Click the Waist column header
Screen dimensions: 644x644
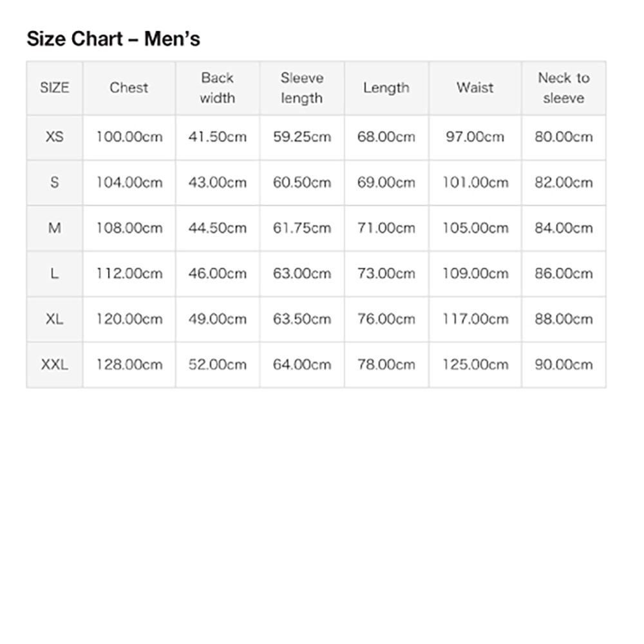[x=475, y=88]
